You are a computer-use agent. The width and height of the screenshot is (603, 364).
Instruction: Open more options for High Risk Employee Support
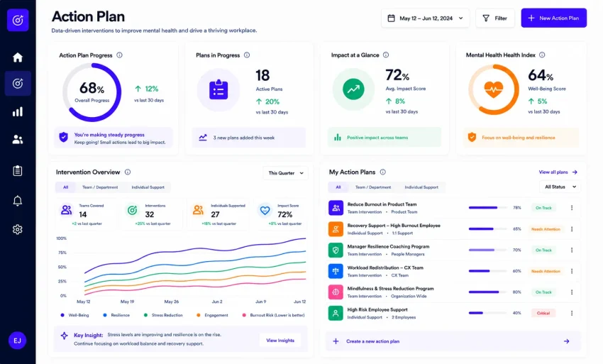pos(572,313)
